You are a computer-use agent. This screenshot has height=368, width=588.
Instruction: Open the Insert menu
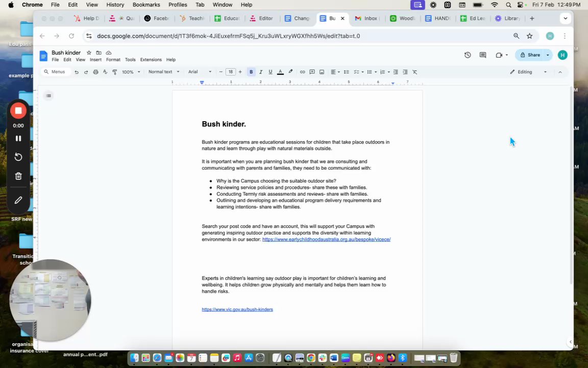tap(95, 60)
